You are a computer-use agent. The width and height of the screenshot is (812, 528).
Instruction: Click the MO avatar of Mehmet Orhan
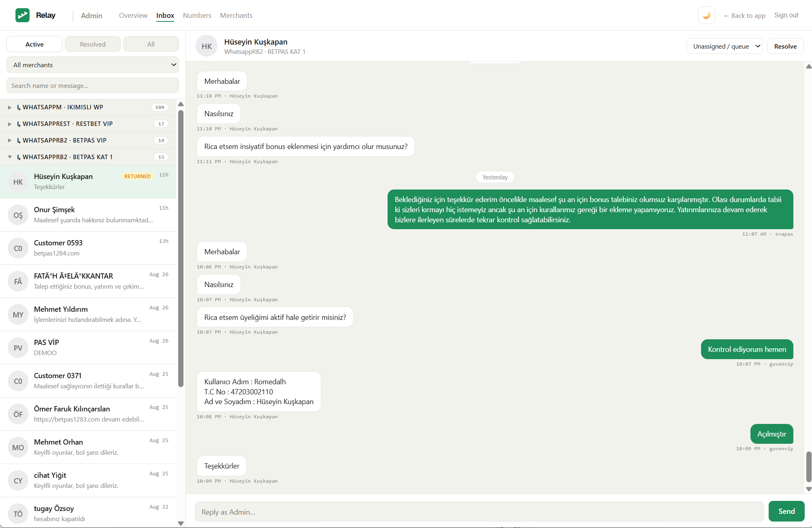pyautogui.click(x=18, y=447)
